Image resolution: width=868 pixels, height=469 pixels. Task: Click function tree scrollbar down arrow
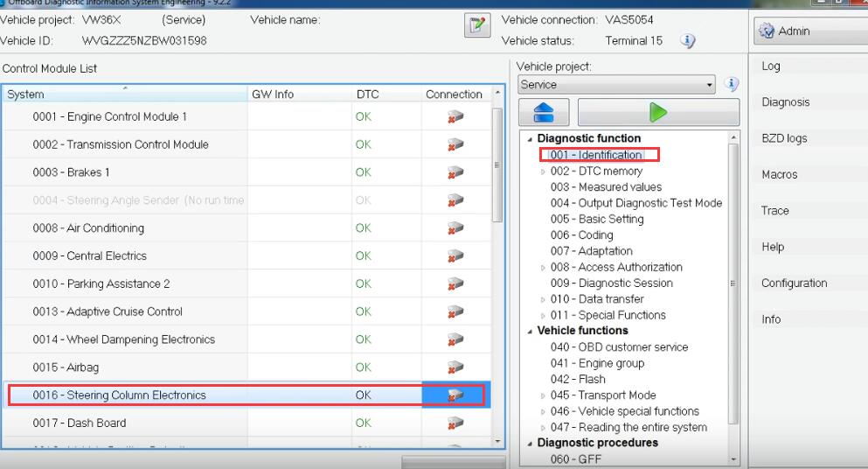coord(733,459)
